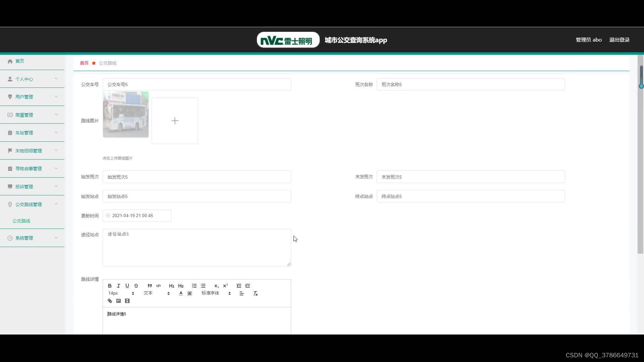Image resolution: width=644 pixels, height=362 pixels.
Task: Click 首页 breadcrumb link
Action: (84, 63)
